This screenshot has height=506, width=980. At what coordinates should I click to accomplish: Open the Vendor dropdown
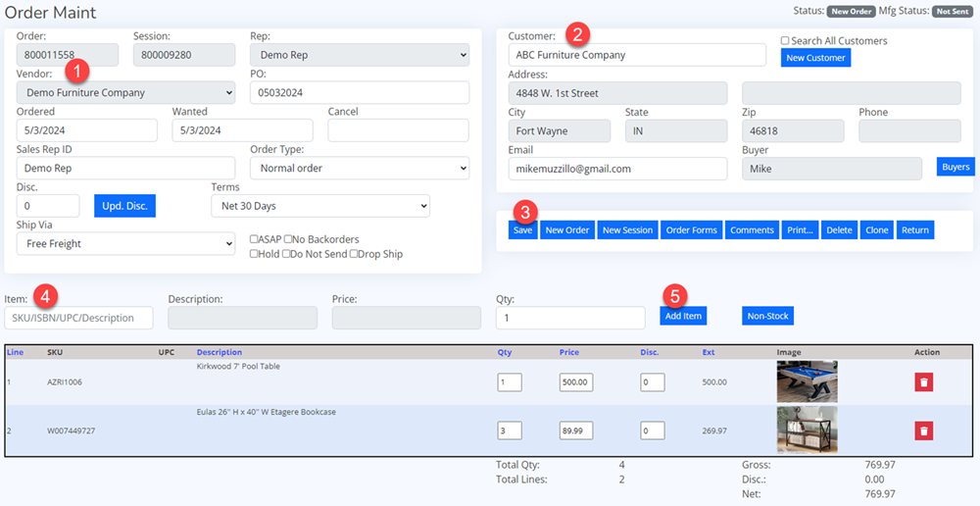click(x=125, y=93)
